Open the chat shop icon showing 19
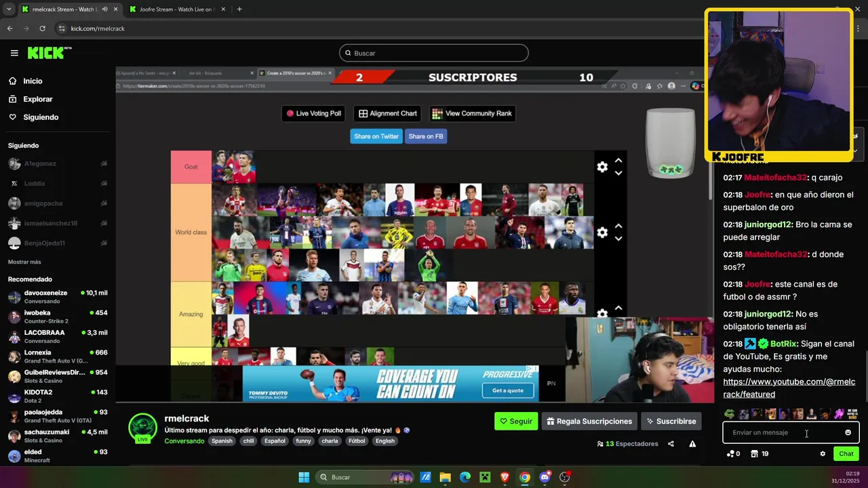Image resolution: width=868 pixels, height=488 pixels. coord(759,453)
